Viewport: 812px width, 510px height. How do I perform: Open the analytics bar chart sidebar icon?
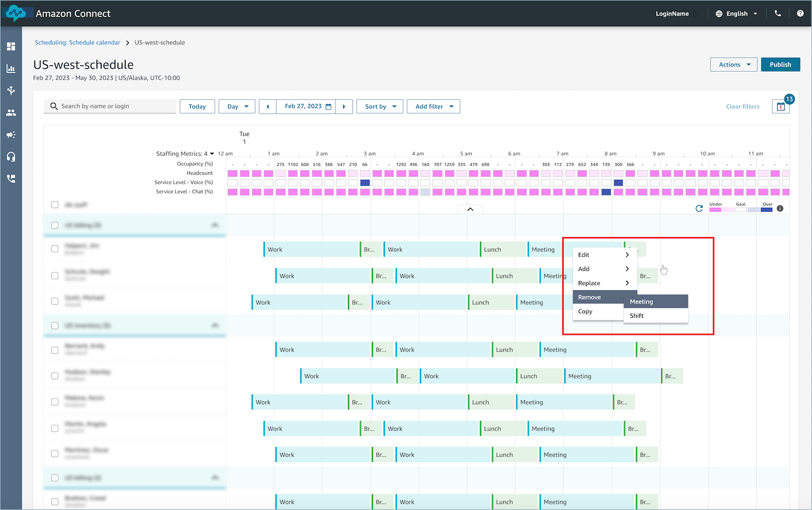(x=11, y=68)
